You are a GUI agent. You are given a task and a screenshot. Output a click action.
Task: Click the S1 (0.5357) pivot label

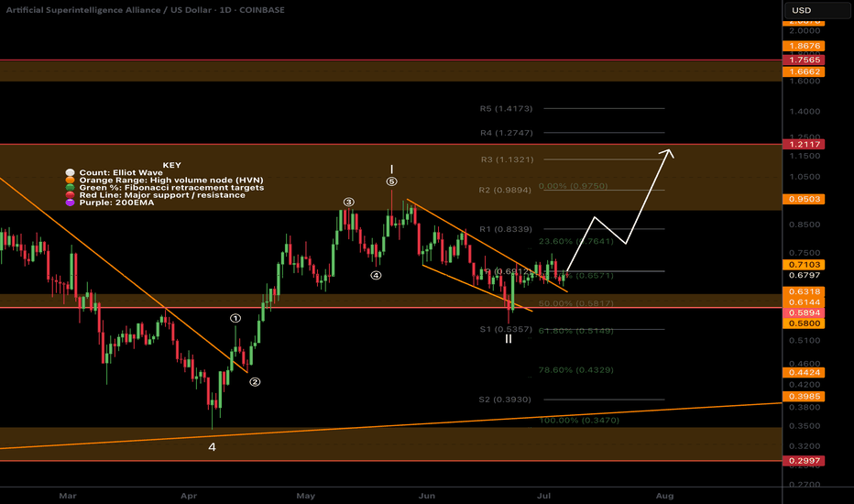pyautogui.click(x=506, y=329)
